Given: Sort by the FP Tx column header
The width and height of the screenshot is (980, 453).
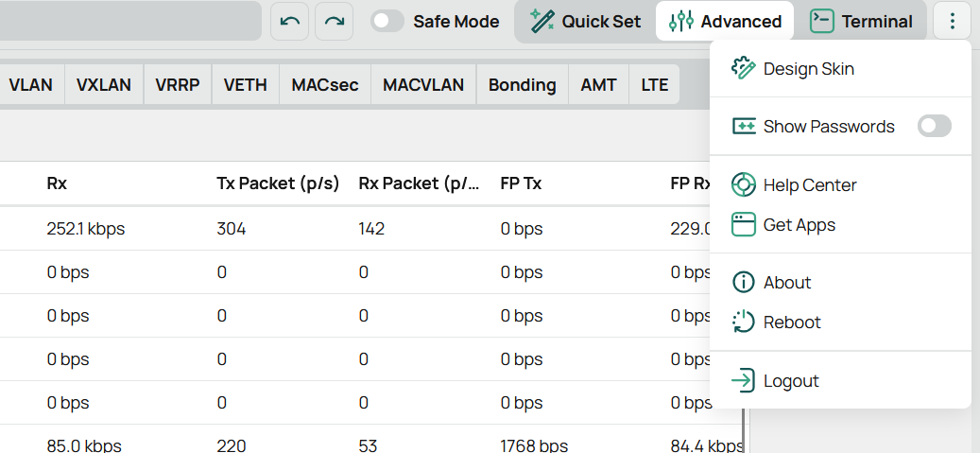Looking at the screenshot, I should [x=522, y=183].
